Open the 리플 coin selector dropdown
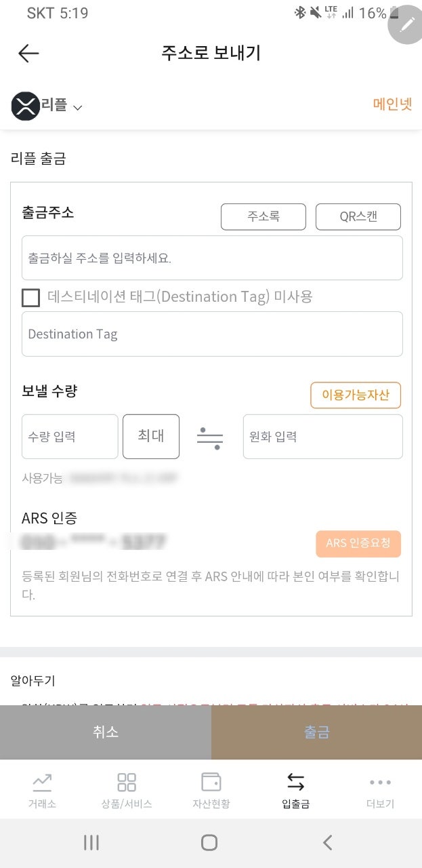 [x=77, y=106]
